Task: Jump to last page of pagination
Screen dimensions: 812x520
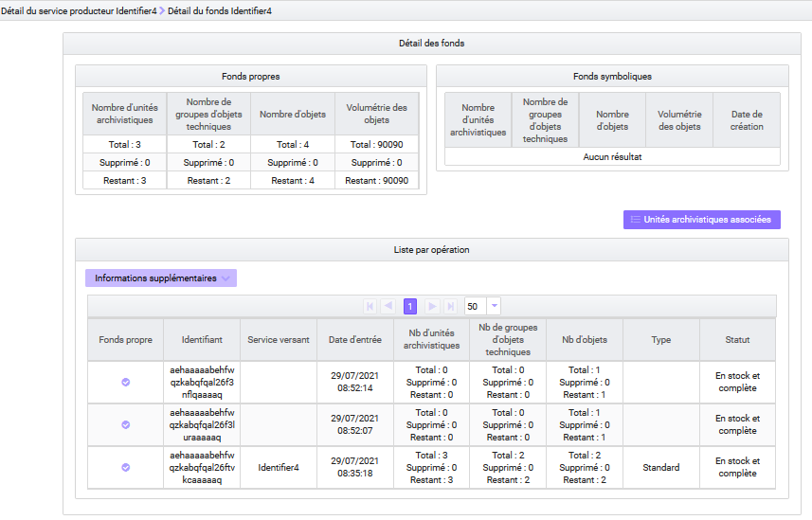Action: (450, 306)
